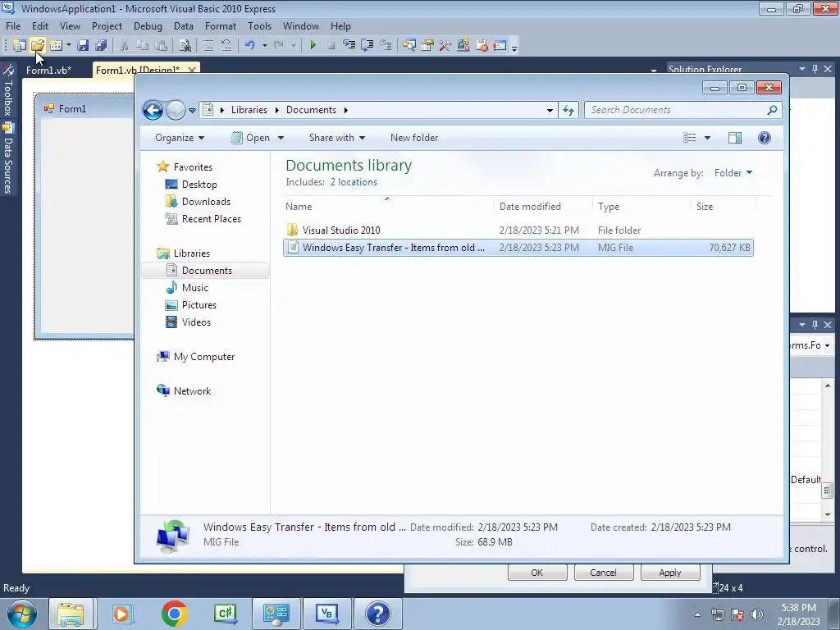
Task: Go back with the dialog's Back arrow
Action: tap(153, 111)
